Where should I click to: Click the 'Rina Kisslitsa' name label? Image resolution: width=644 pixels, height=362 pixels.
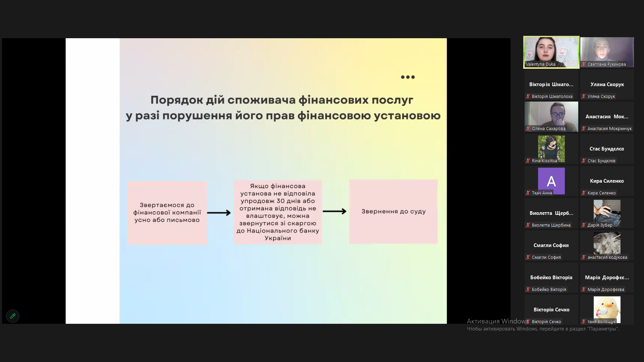pos(544,161)
